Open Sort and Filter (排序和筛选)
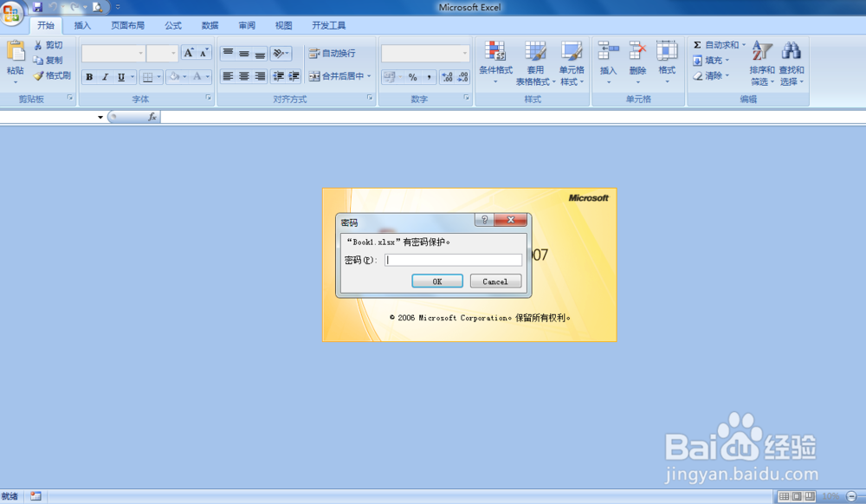 click(x=762, y=63)
